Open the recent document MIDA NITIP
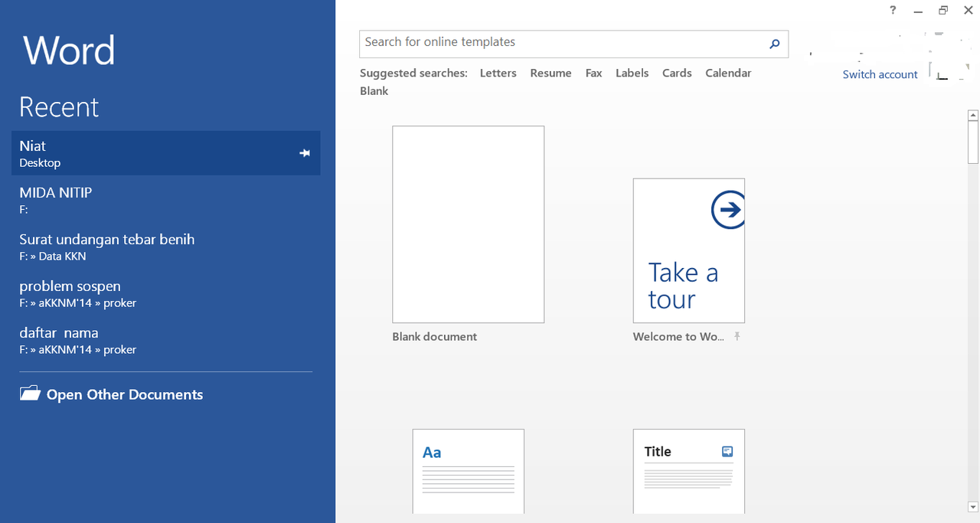Image resolution: width=980 pixels, height=523 pixels. [x=166, y=200]
